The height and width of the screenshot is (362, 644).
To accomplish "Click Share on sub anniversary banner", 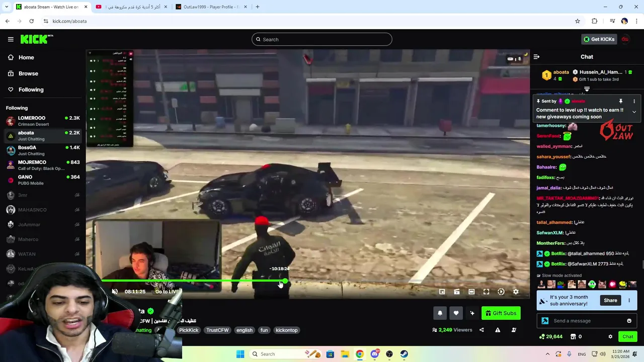I will [x=610, y=300].
